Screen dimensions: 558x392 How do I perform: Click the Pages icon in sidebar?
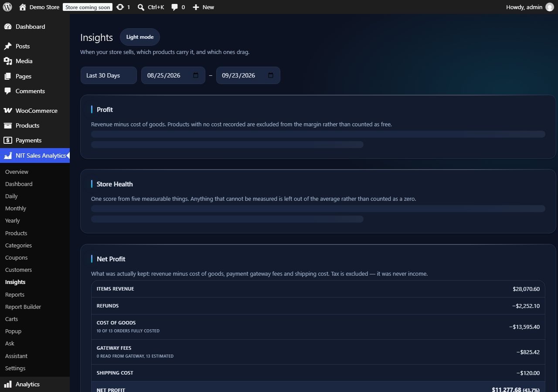pyautogui.click(x=8, y=76)
